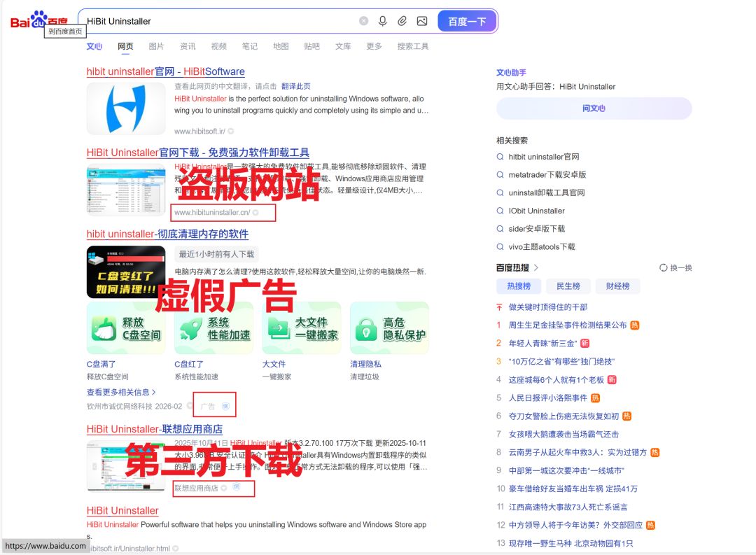This screenshot has height=555, width=756.
Task: Open the last HiBit Uninstaller result title
Action: (x=122, y=511)
